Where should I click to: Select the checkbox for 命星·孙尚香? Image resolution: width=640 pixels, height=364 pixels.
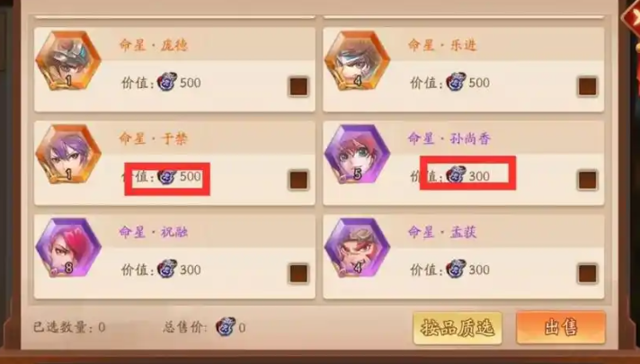(x=587, y=180)
